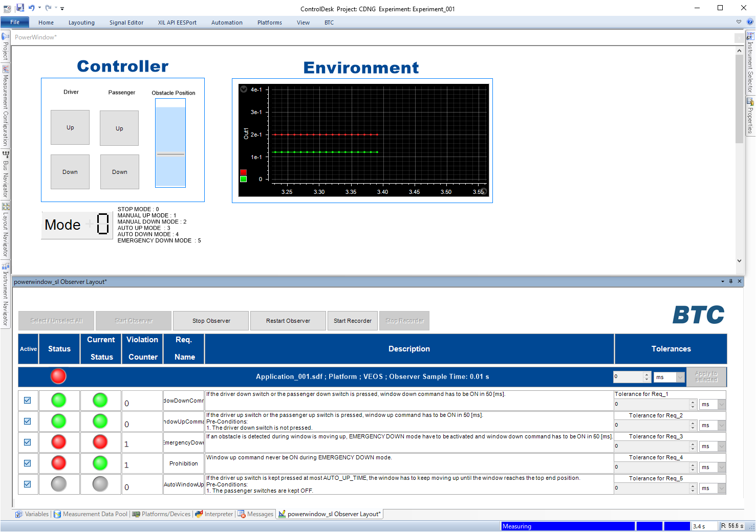Open Req_2 tolerance unit dropdown
756x532 pixels.
tap(722, 426)
